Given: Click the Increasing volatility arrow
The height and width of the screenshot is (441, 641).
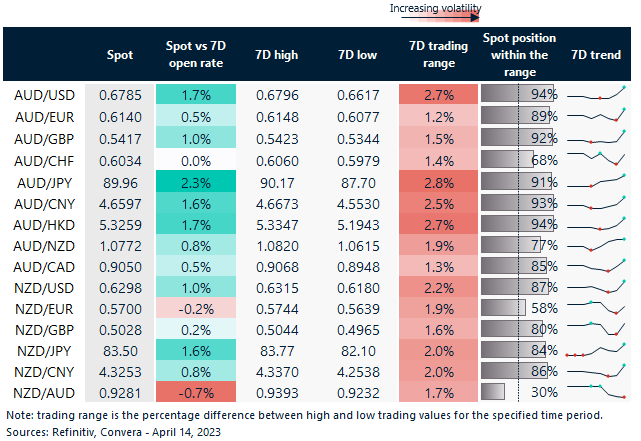Looking at the screenshot, I should tap(435, 20).
